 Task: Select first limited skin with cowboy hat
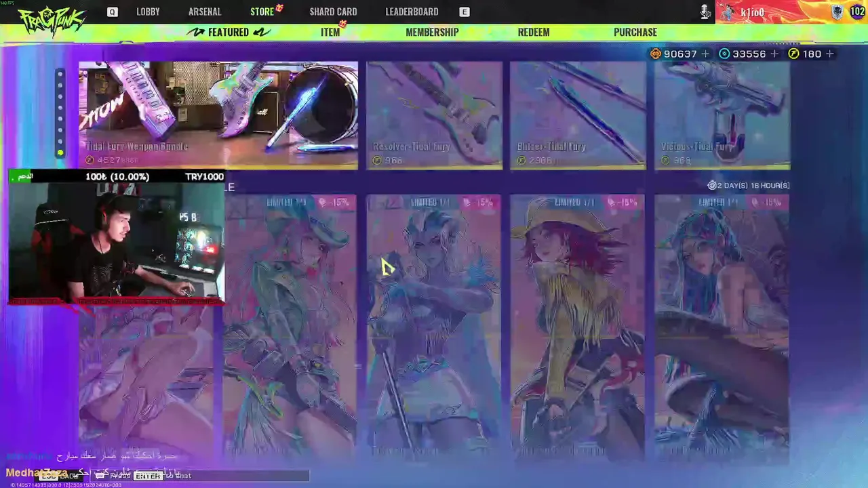point(290,327)
